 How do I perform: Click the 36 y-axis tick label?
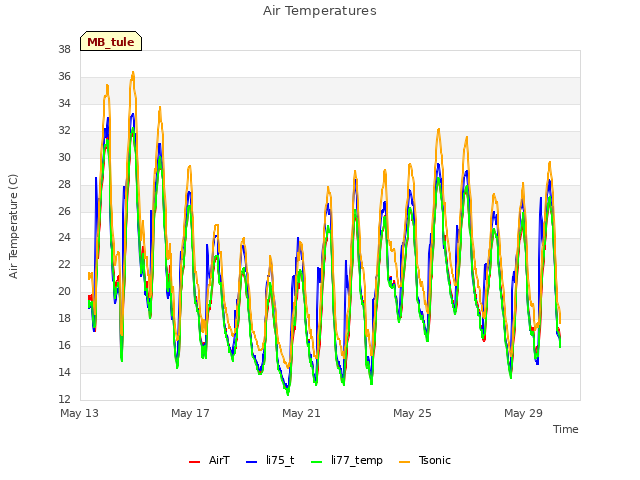coord(64,76)
